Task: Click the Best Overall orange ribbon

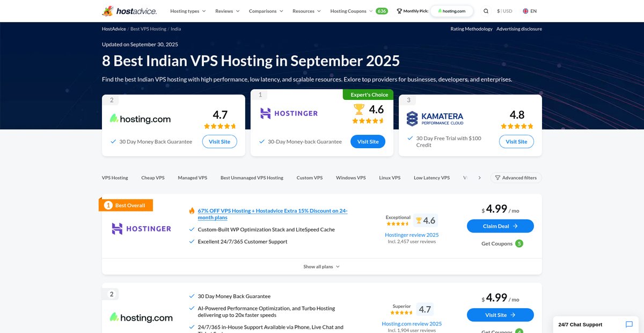Action: point(126,205)
